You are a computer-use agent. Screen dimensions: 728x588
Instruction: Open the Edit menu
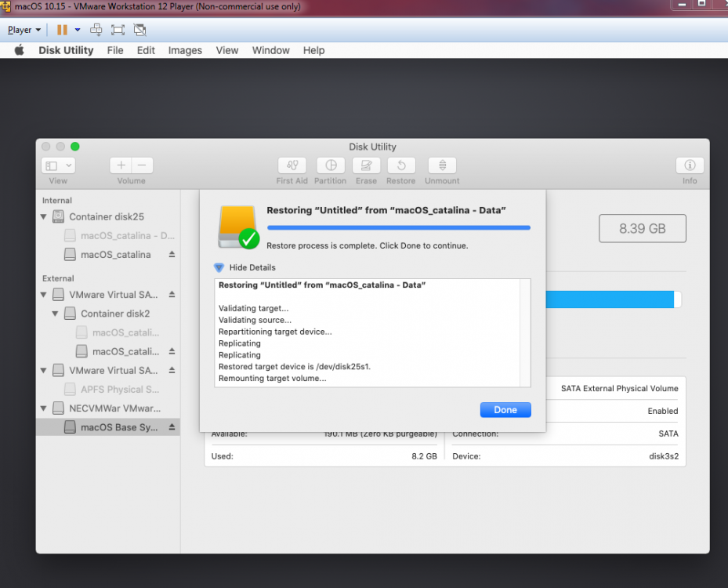tap(146, 50)
